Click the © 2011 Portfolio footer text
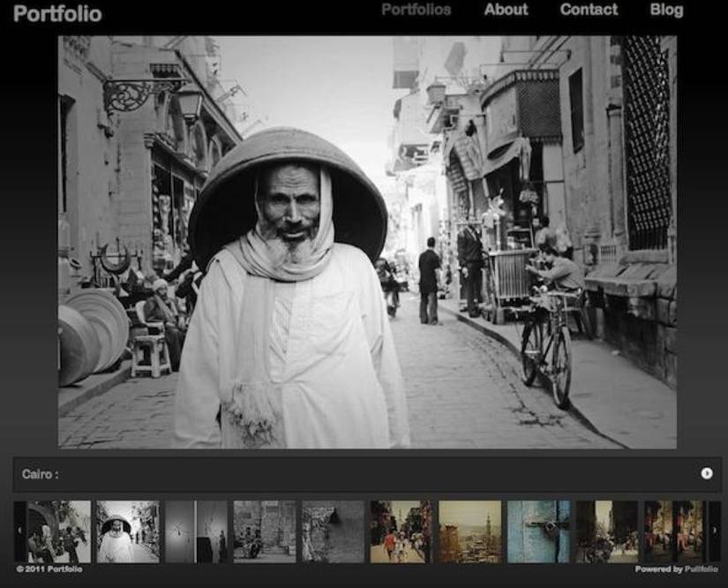 (49, 569)
